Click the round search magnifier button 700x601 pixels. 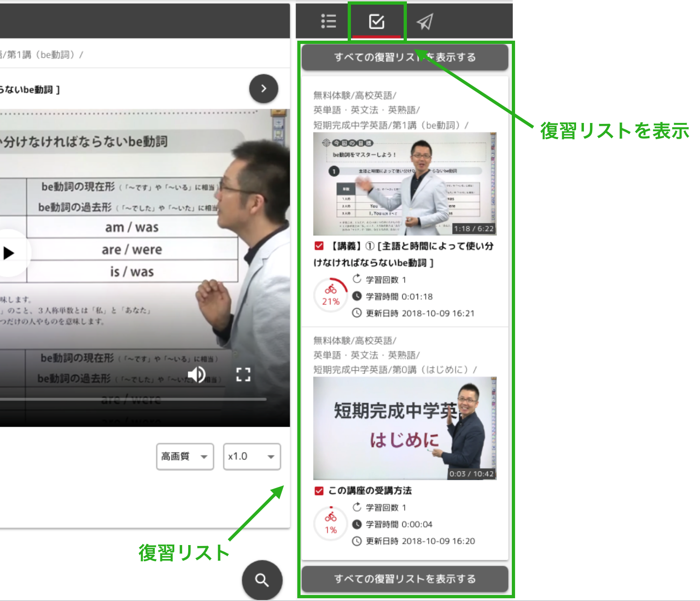coord(262,580)
